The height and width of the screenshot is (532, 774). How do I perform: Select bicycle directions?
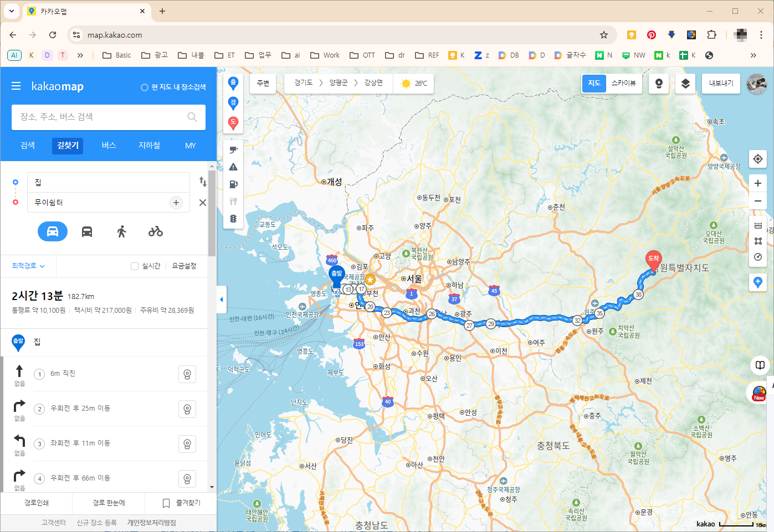point(156,231)
